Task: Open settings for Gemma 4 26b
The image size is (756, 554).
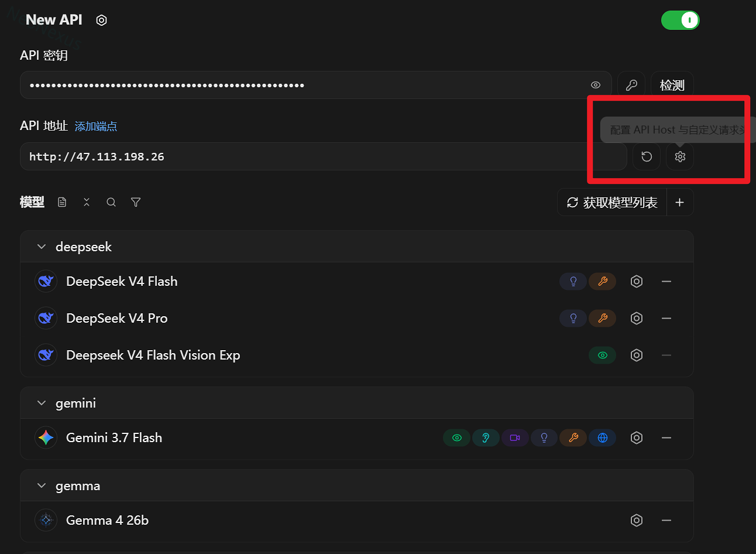Action: coord(637,520)
